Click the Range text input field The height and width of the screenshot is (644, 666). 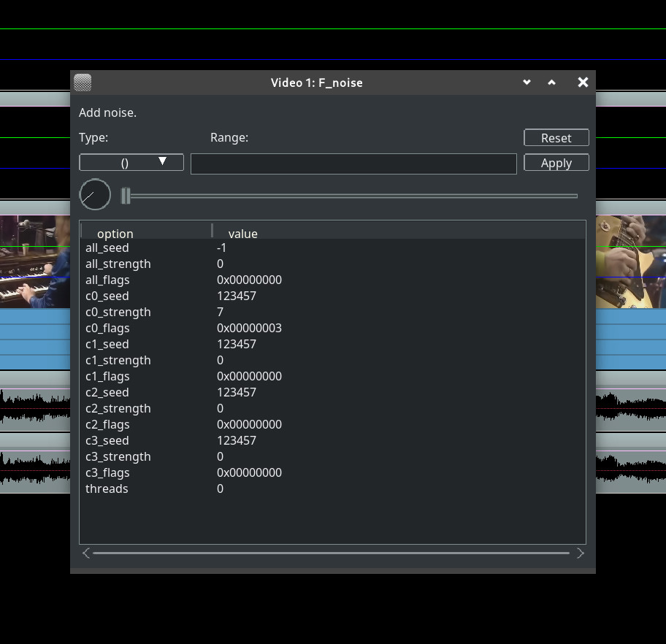tap(353, 164)
